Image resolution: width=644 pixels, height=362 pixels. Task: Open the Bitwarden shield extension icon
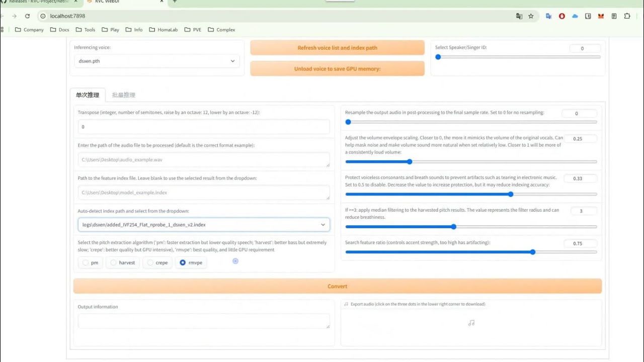coord(588,16)
